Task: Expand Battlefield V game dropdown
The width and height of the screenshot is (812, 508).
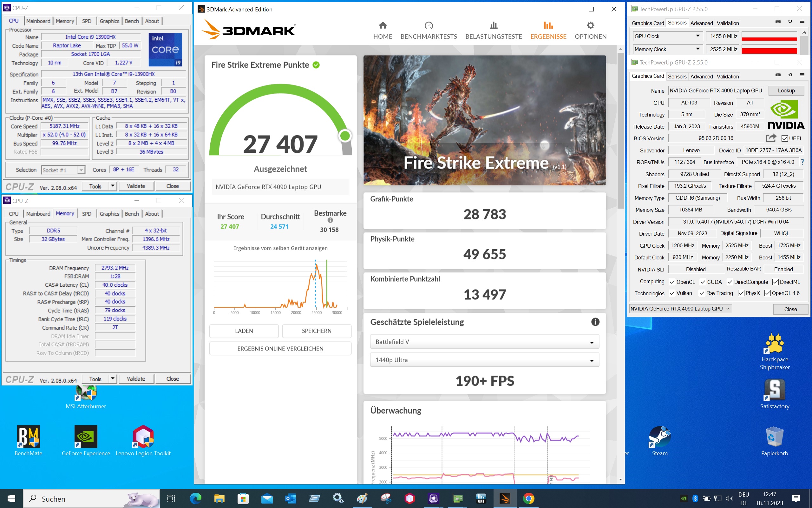Action: click(x=485, y=342)
